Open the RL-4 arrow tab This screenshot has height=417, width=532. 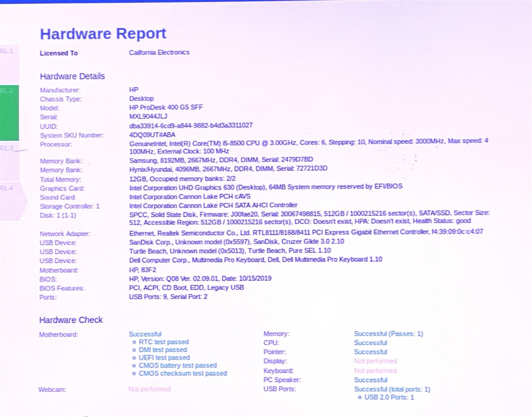pos(11,201)
